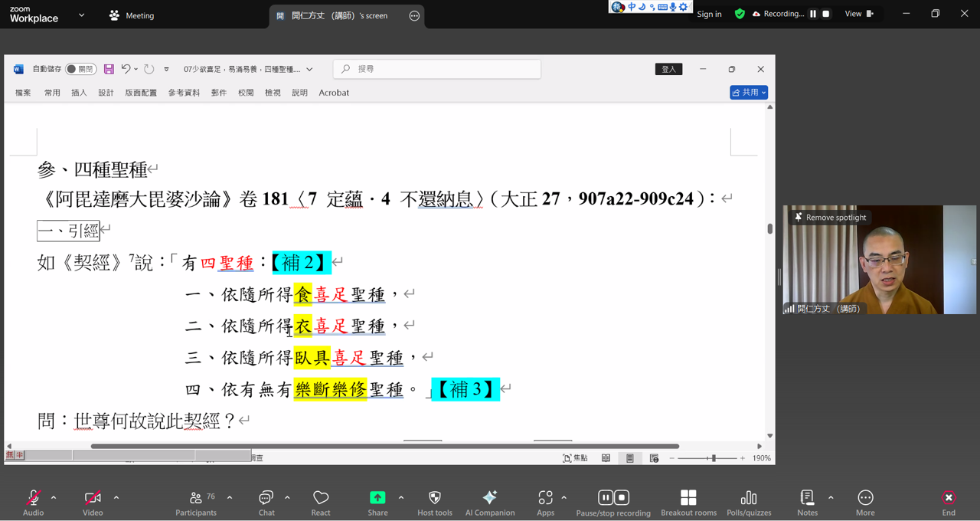Unmute the Audio microphone
Image resolution: width=980 pixels, height=521 pixels.
point(33,498)
